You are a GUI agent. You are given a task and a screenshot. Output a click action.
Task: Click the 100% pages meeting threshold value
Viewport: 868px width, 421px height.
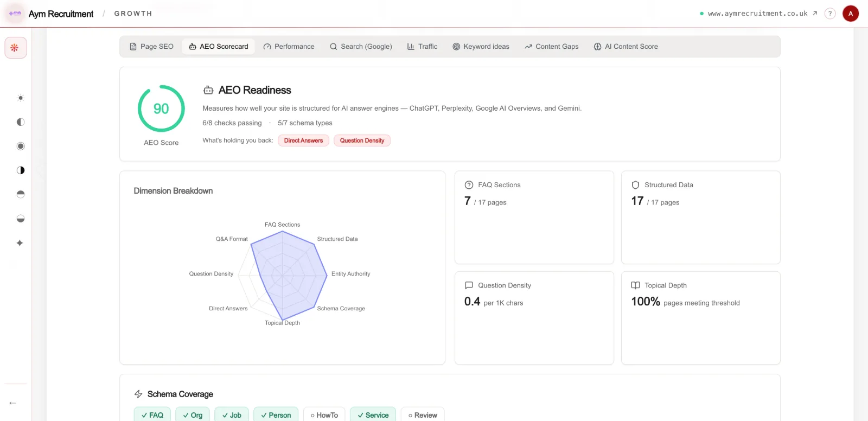(685, 302)
